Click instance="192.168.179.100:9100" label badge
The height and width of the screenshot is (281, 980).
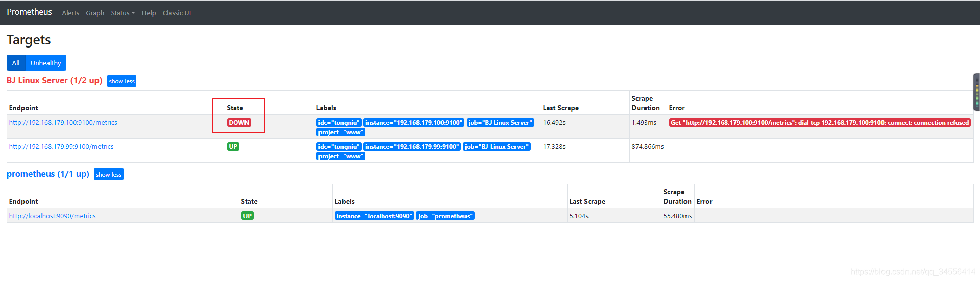tap(414, 123)
